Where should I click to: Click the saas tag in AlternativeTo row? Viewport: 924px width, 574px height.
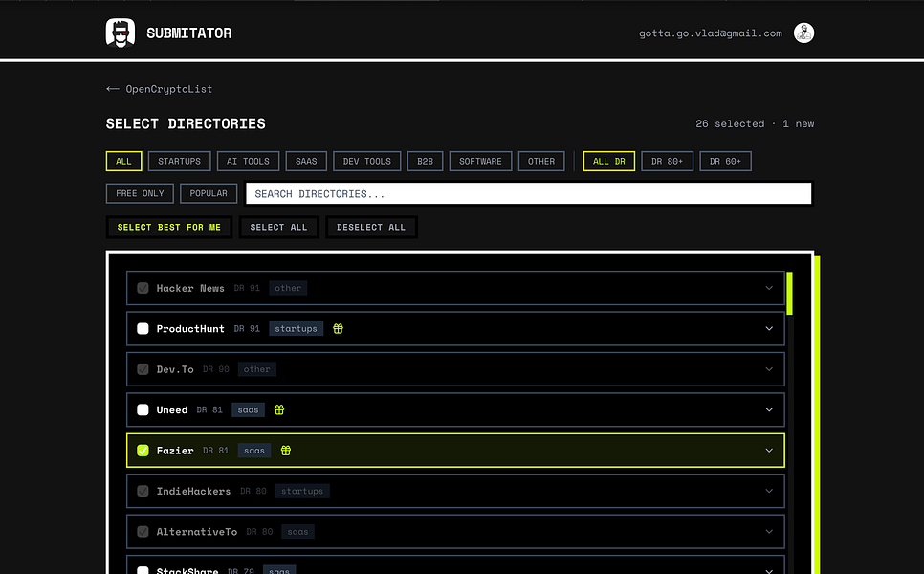[x=298, y=532]
